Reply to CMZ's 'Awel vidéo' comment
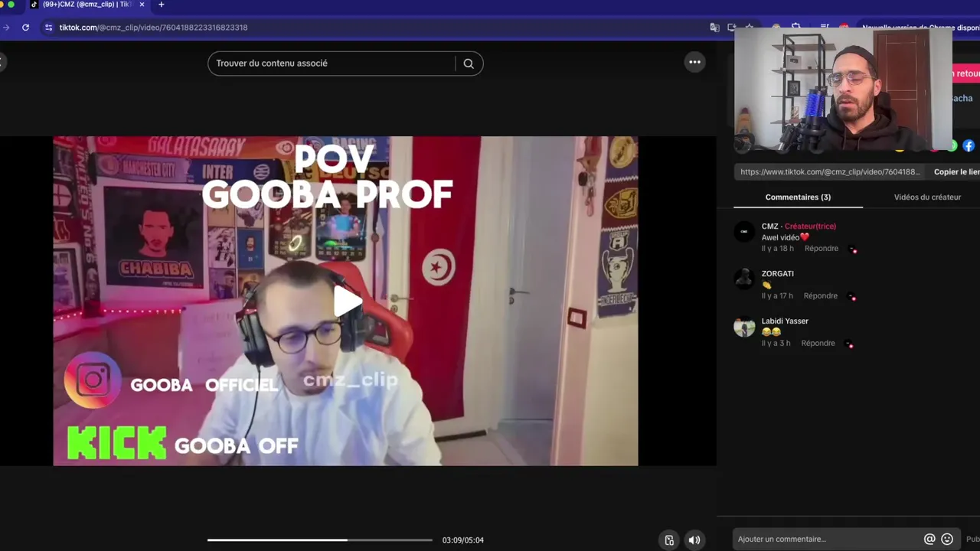This screenshot has height=551, width=980. (x=821, y=249)
